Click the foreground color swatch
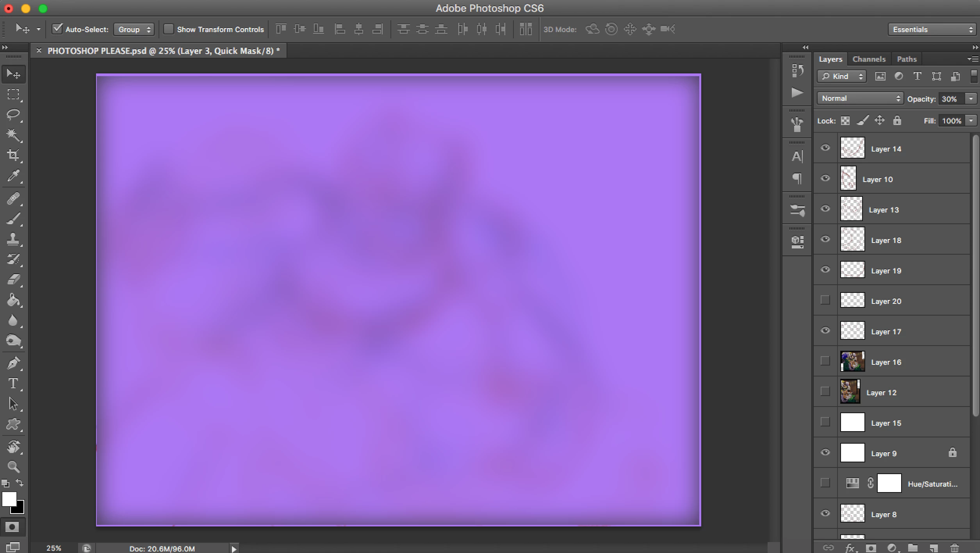Viewport: 980px width, 553px height. pyautogui.click(x=9, y=499)
